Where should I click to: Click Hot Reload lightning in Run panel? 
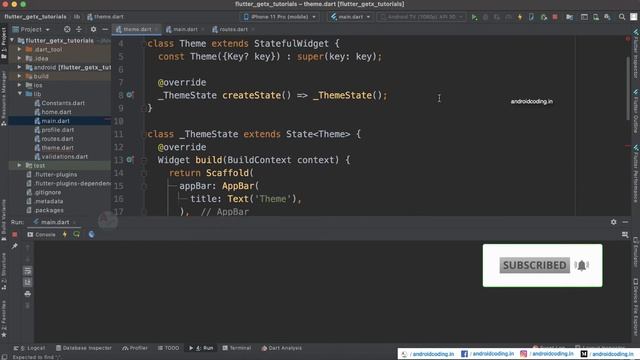[x=64, y=235]
